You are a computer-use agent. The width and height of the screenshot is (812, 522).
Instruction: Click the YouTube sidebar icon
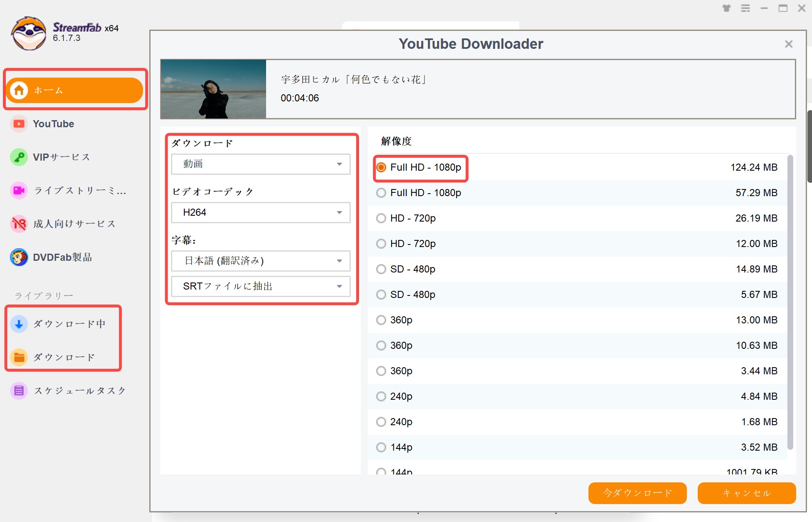pos(19,124)
